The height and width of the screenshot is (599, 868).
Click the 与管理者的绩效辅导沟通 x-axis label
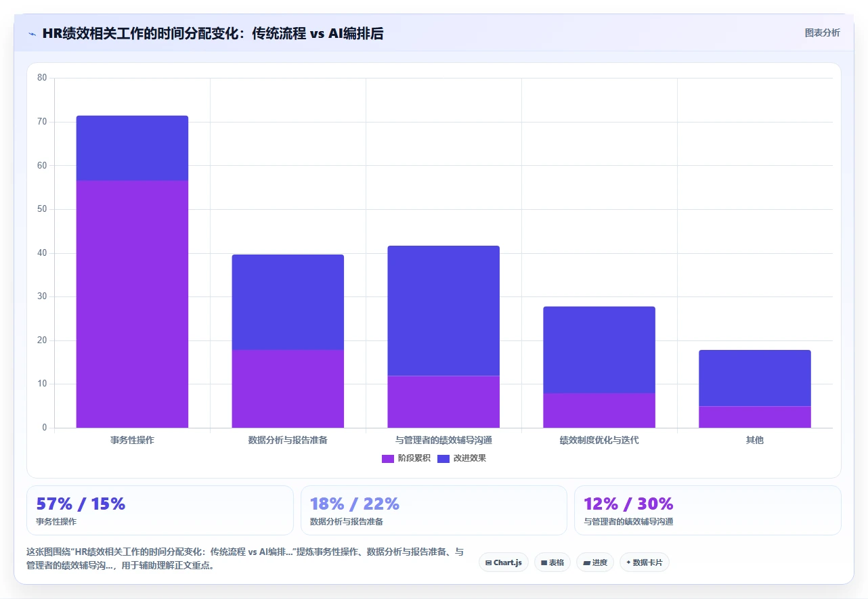point(443,440)
